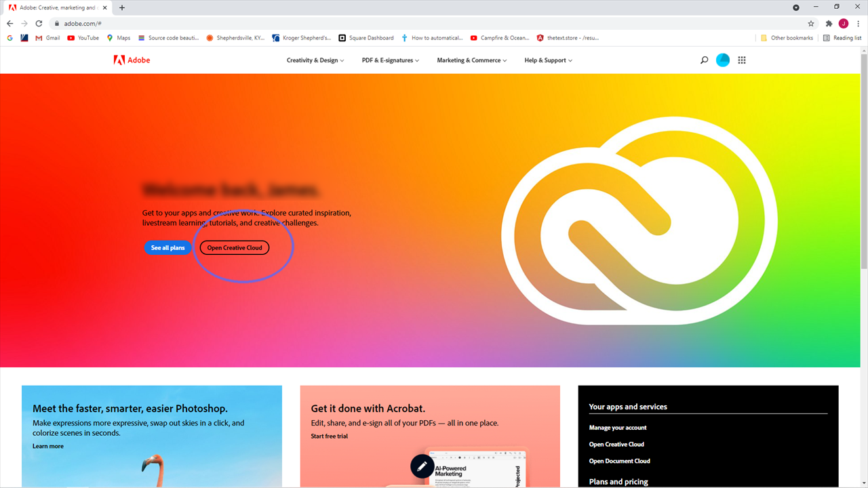Screen dimensions: 868x488
Task: Bookmark this page with the star icon
Action: point(811,23)
